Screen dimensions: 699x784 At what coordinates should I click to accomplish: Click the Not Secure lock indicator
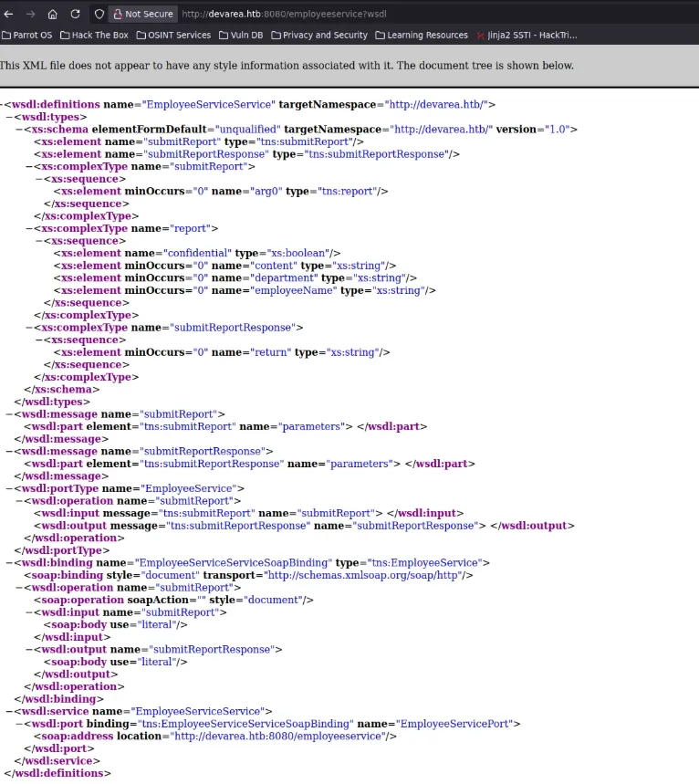[142, 14]
